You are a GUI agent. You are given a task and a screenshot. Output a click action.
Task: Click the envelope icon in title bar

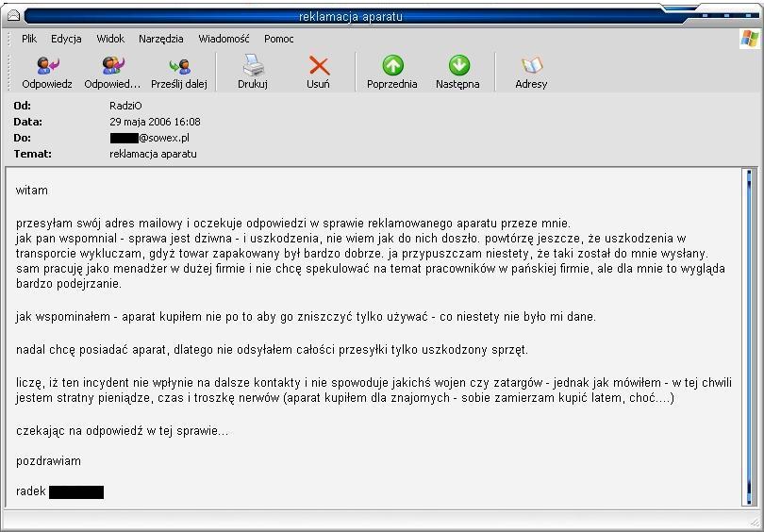tap(13, 16)
